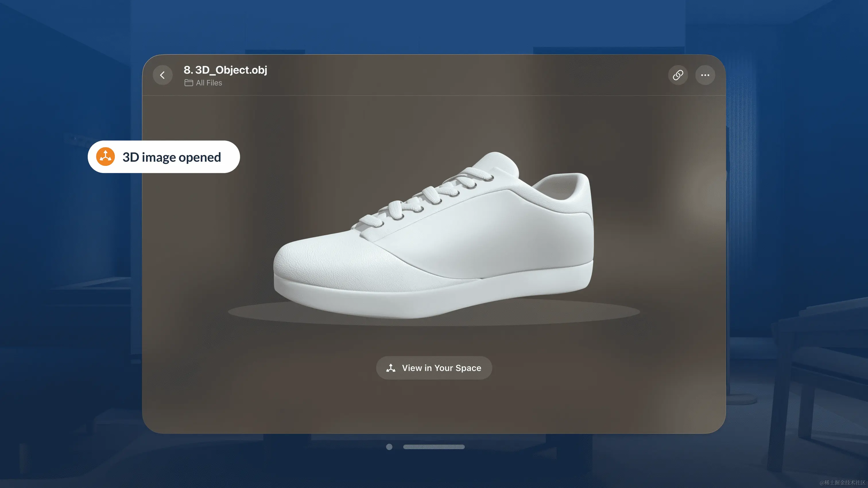Open the three-dot more options menu
Image resolution: width=868 pixels, height=488 pixels.
(705, 75)
